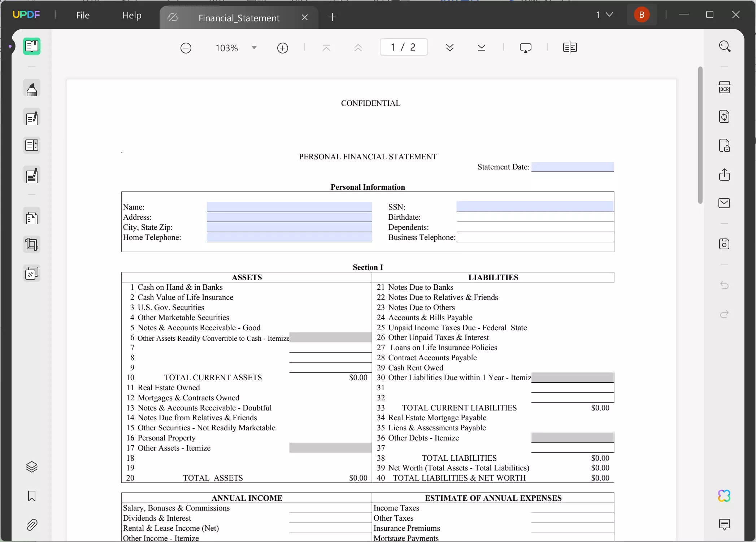Viewport: 756px width, 542px height.
Task: Open the attachments paperclip panel
Action: point(32,525)
